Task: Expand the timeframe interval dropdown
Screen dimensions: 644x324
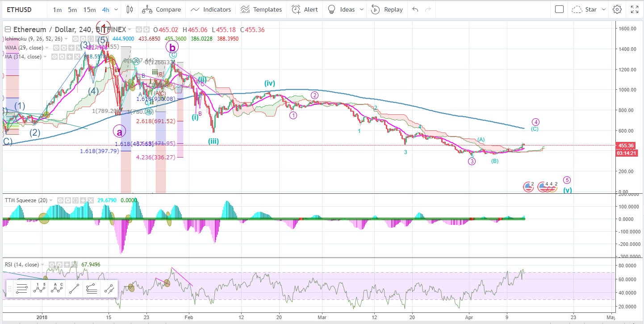Action: tap(116, 9)
